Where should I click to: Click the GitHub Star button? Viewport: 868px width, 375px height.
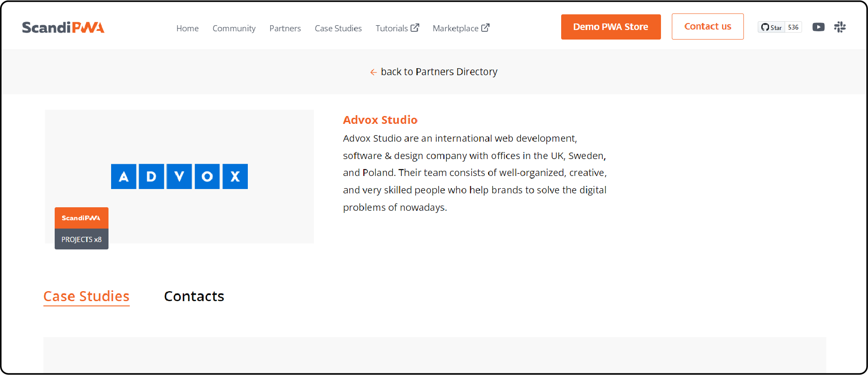click(x=772, y=27)
